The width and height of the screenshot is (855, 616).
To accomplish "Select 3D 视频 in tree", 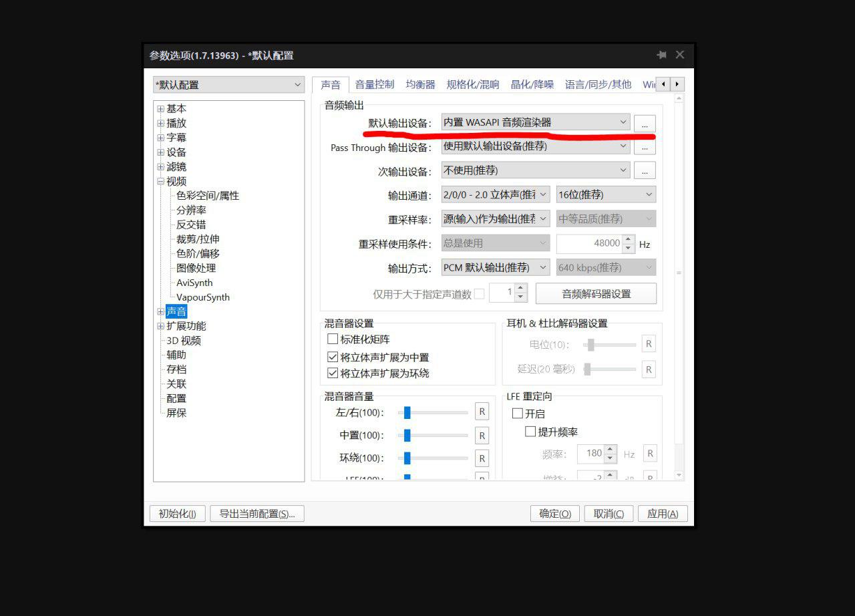I will [184, 340].
